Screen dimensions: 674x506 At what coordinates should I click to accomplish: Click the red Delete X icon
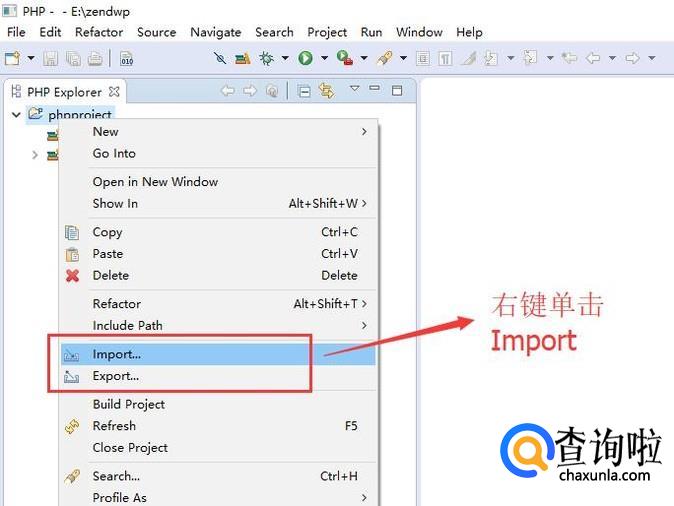coord(72,276)
